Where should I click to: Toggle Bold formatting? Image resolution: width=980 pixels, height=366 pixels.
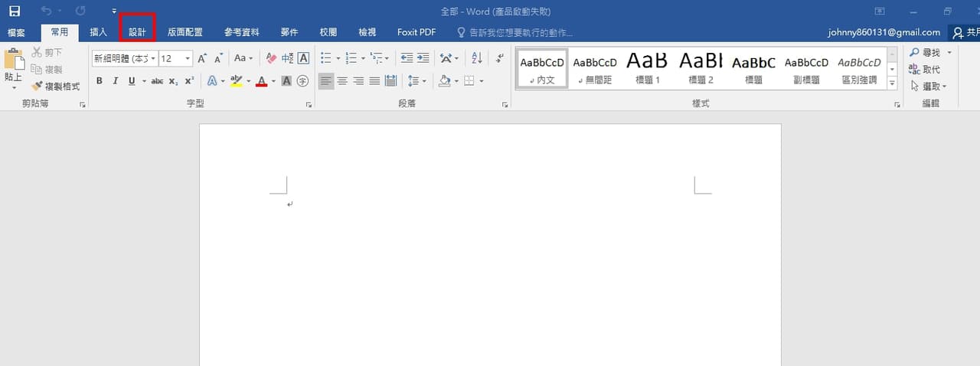(99, 80)
